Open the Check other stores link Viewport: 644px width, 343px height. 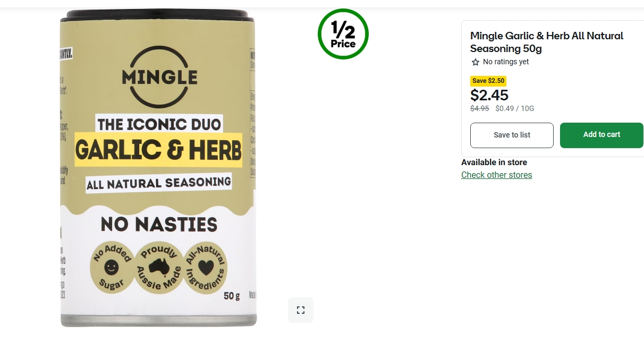pyautogui.click(x=496, y=175)
